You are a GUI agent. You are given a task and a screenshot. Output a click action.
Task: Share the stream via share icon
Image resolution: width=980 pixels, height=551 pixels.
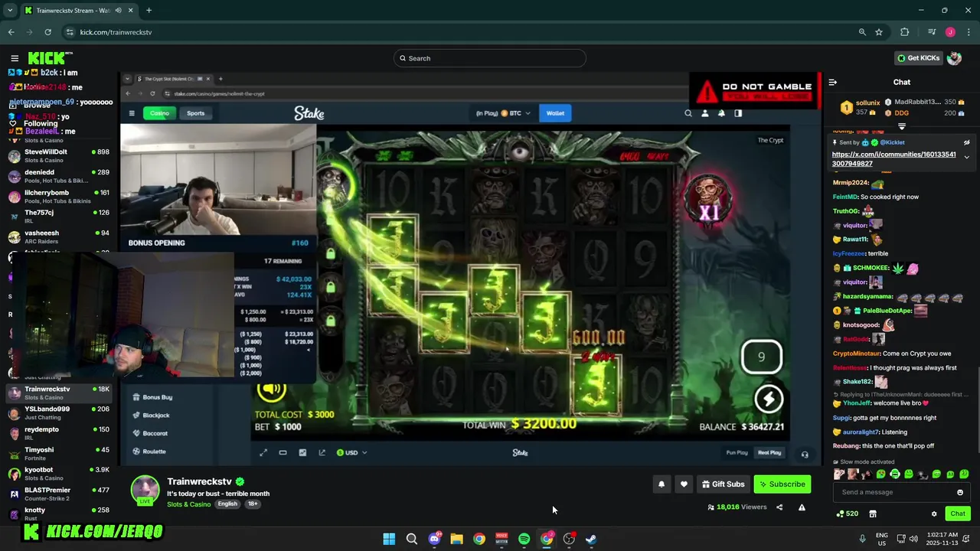pos(779,507)
